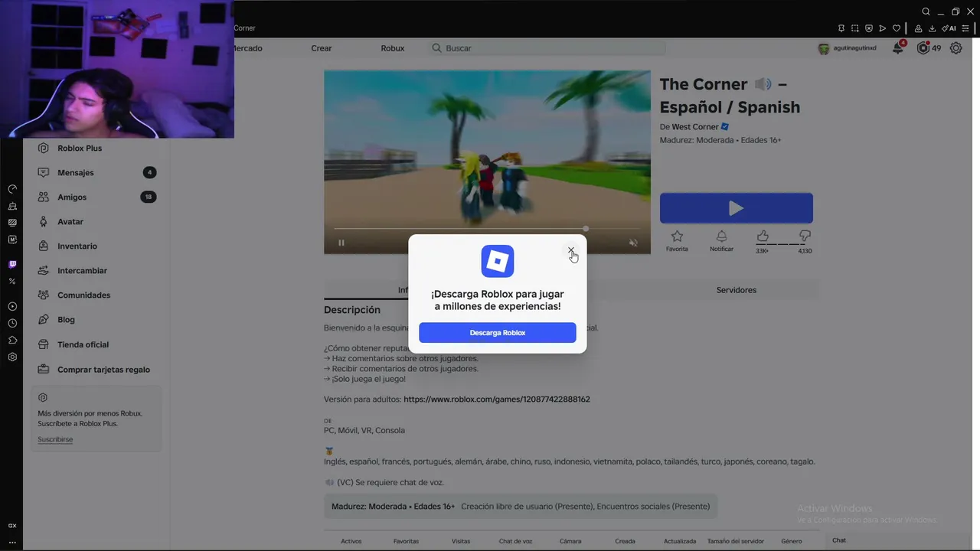The height and width of the screenshot is (551, 980).
Task: Bookmark the page with the heart icon
Action: [897, 28]
